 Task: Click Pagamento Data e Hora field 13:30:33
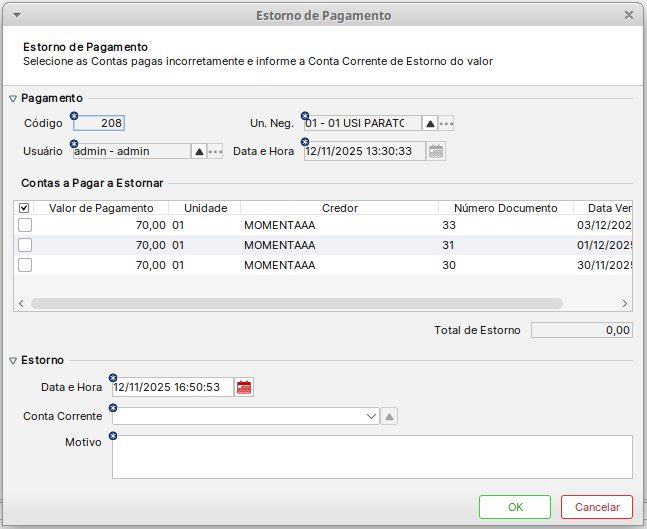point(365,151)
